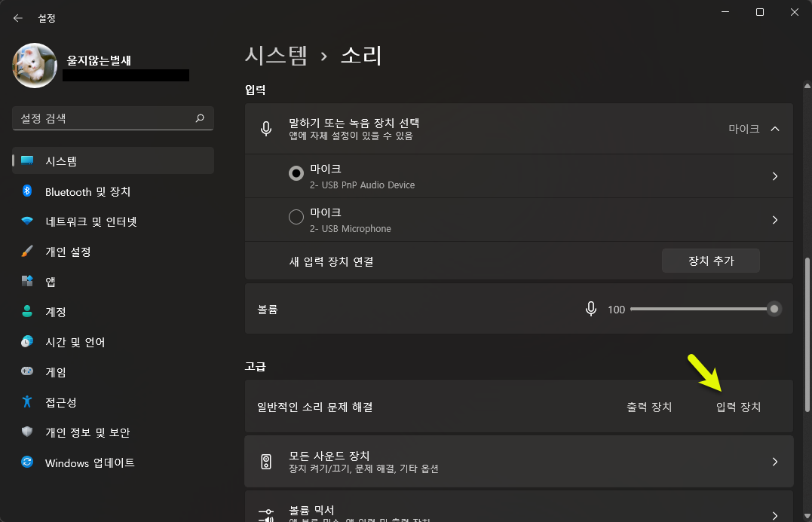Viewport: 812px width, 522px height.
Task: Click the 볼륨 믹서 chevron
Action: (x=775, y=516)
